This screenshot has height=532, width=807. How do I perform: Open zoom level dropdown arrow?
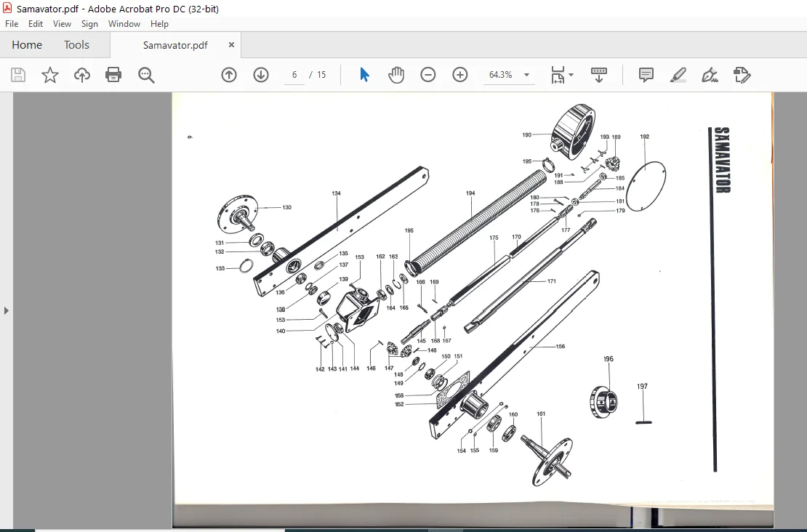click(526, 75)
